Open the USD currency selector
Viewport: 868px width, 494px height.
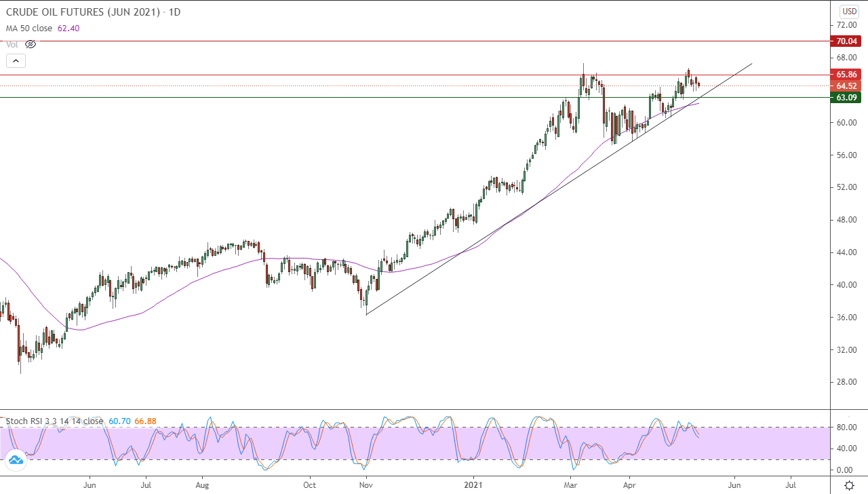[x=849, y=12]
